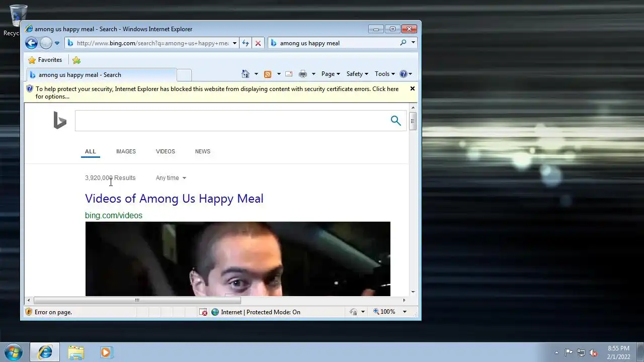Switch to the NEWS tab
The height and width of the screenshot is (362, 644).
coord(203,151)
